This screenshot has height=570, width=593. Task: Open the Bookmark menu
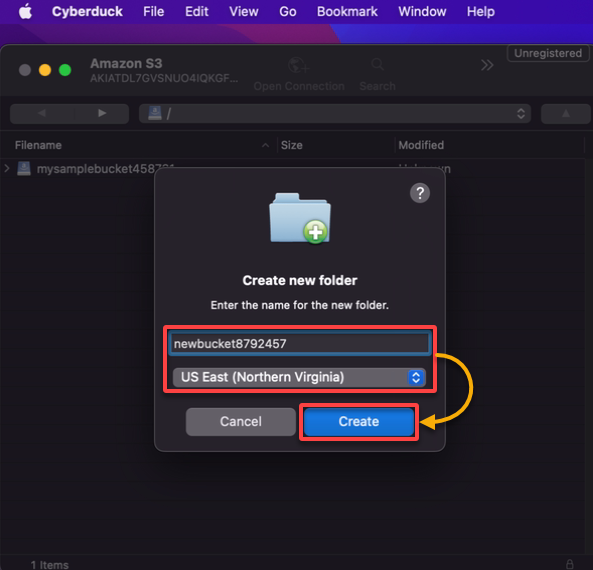pyautogui.click(x=347, y=11)
